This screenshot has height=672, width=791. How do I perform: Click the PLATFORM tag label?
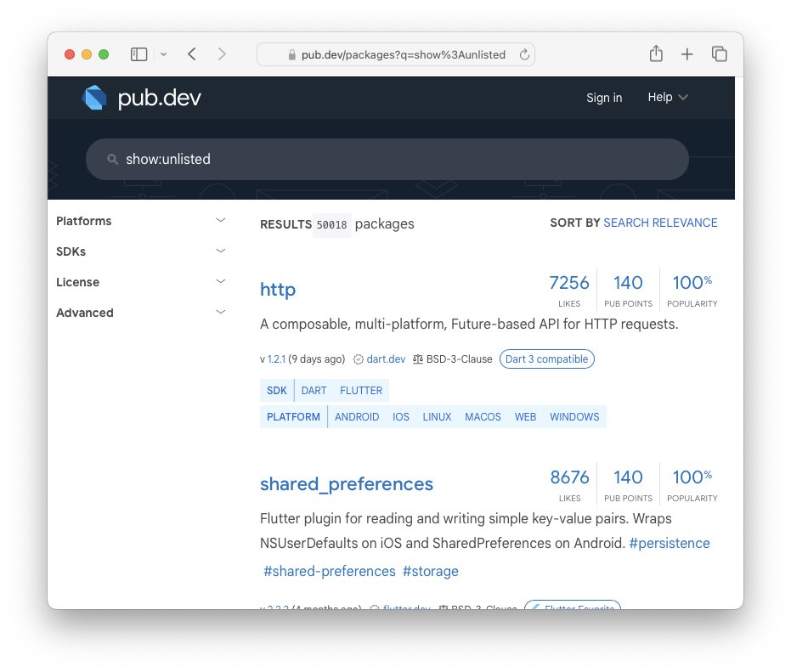click(294, 417)
